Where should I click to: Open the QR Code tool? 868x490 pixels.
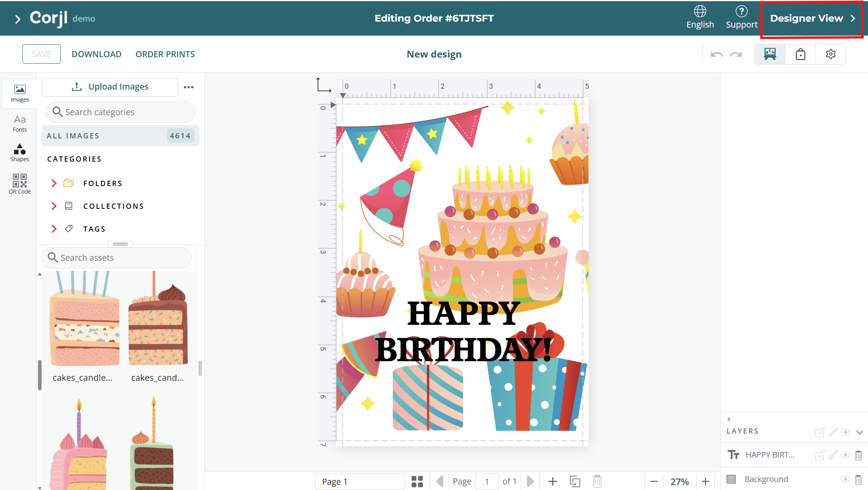20,184
